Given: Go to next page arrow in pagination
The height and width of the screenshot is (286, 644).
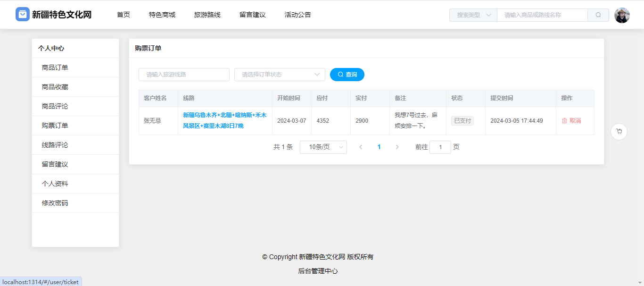Looking at the screenshot, I should pyautogui.click(x=397, y=147).
